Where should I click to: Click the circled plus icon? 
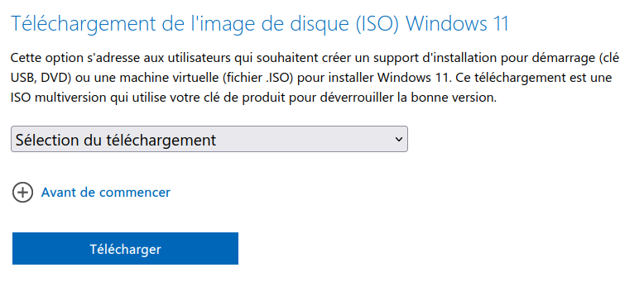pyautogui.click(x=22, y=193)
